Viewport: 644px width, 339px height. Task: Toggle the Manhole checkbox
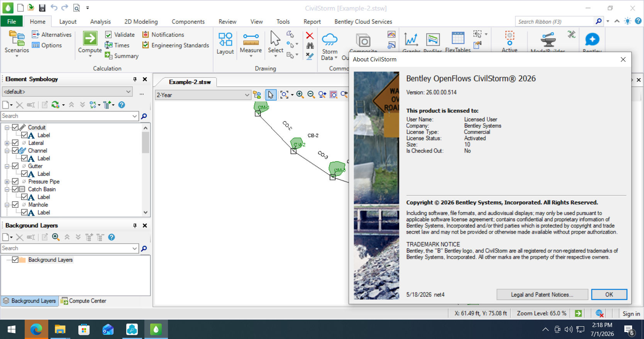pos(15,204)
